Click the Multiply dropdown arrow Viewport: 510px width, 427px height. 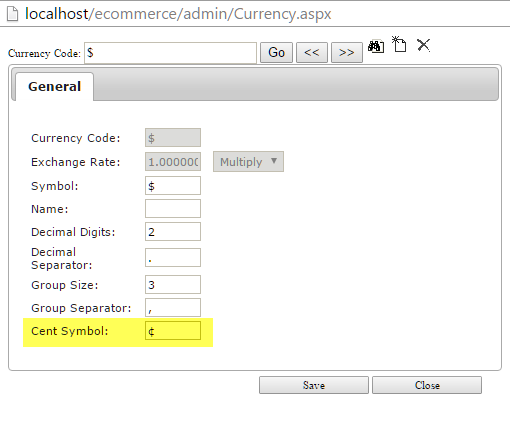[274, 161]
